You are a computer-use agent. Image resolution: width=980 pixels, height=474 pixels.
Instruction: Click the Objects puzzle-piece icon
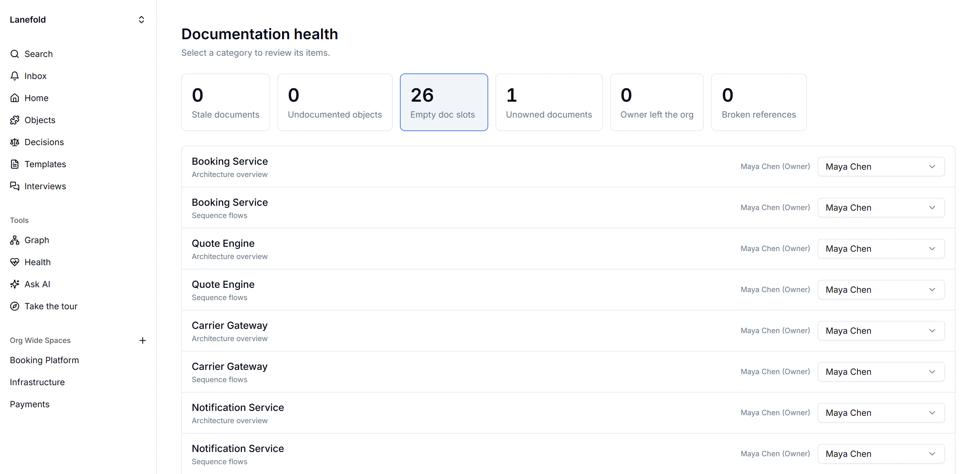[x=14, y=120]
